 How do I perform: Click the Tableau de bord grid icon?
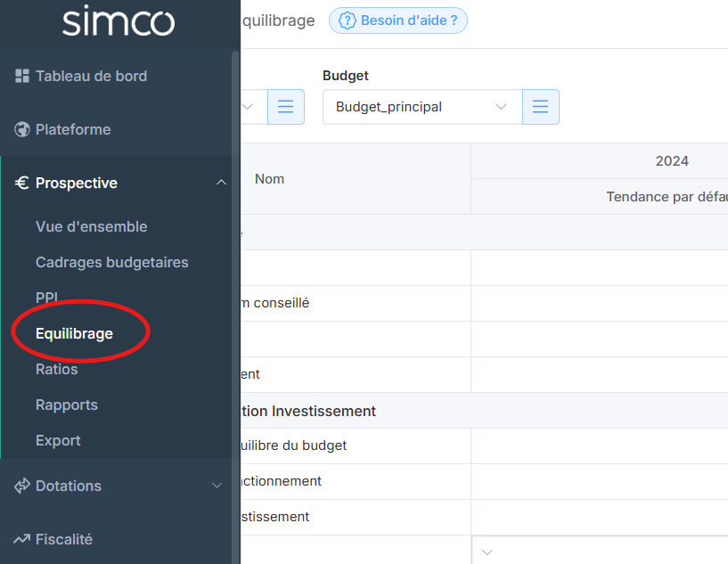click(22, 76)
